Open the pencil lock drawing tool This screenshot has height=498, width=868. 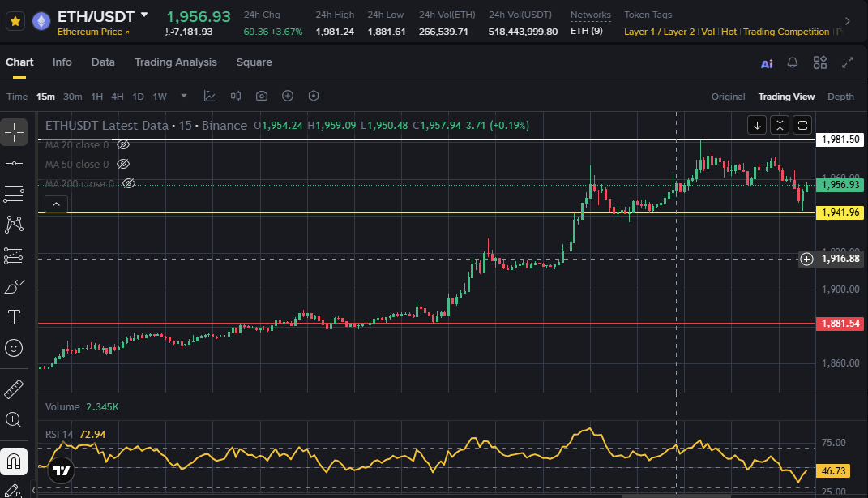pos(12,491)
